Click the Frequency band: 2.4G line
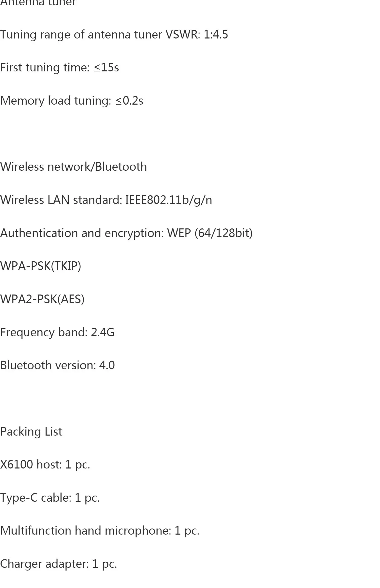 click(x=57, y=332)
